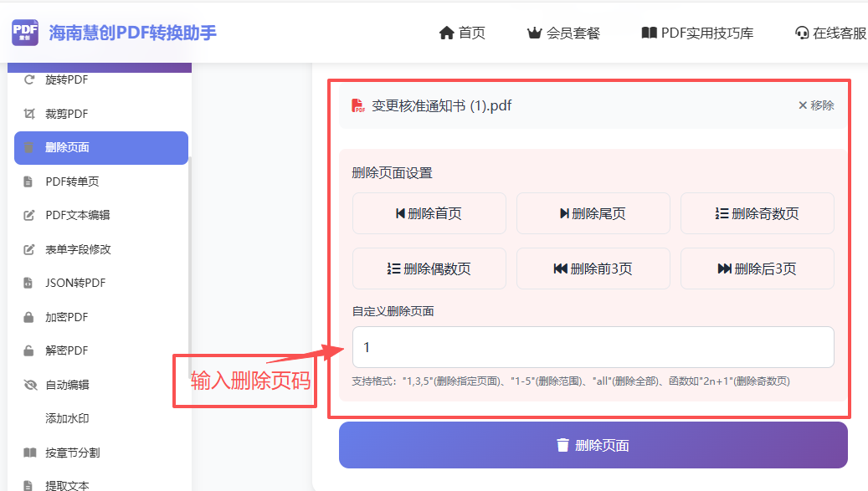
Task: Click the document icon beside 提取文本
Action: (28, 485)
